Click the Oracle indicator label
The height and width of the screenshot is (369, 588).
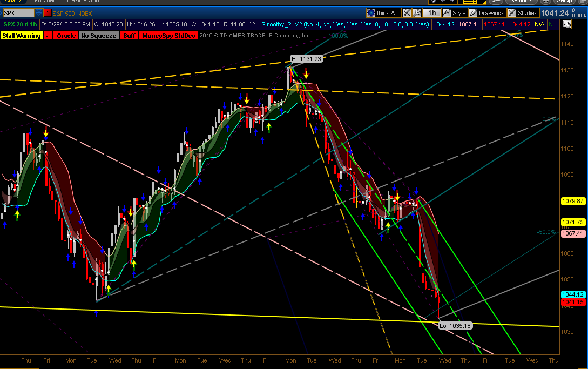pyautogui.click(x=66, y=36)
